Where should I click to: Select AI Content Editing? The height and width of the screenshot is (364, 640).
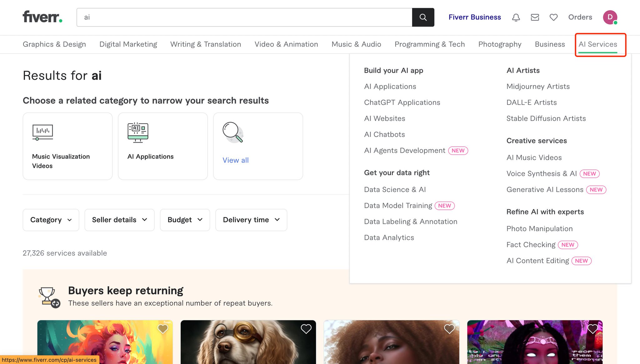(x=538, y=261)
